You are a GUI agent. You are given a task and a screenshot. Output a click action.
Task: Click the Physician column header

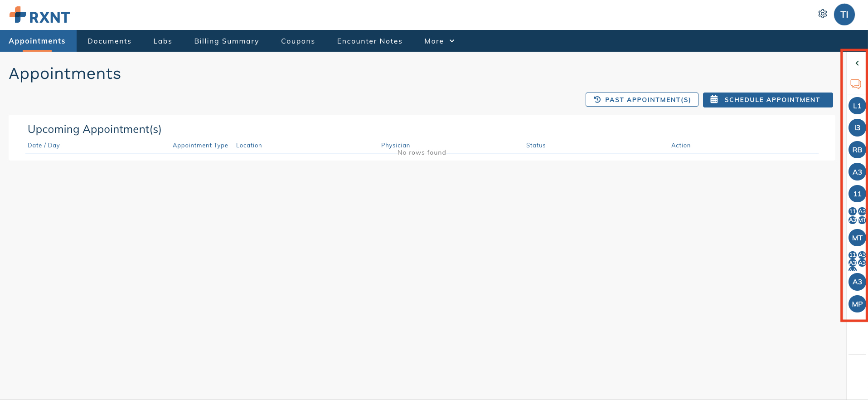395,145
